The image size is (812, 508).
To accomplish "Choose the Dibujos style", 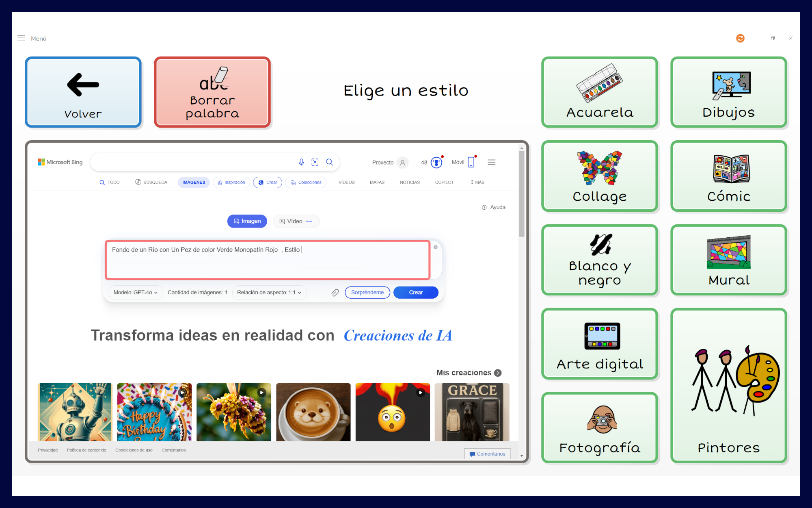I will click(x=728, y=92).
